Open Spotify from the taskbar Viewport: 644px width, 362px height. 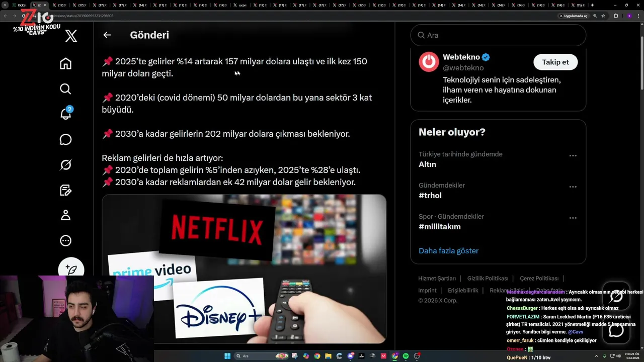coord(406,356)
